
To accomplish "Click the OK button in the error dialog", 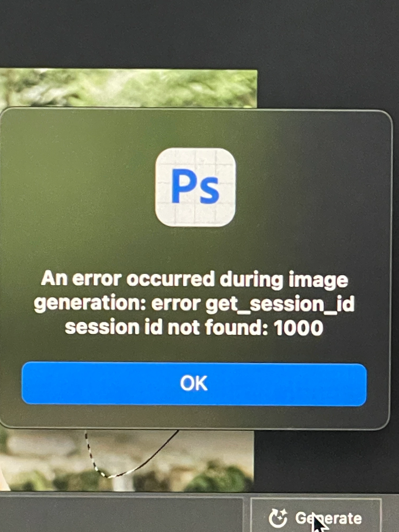I will [194, 384].
